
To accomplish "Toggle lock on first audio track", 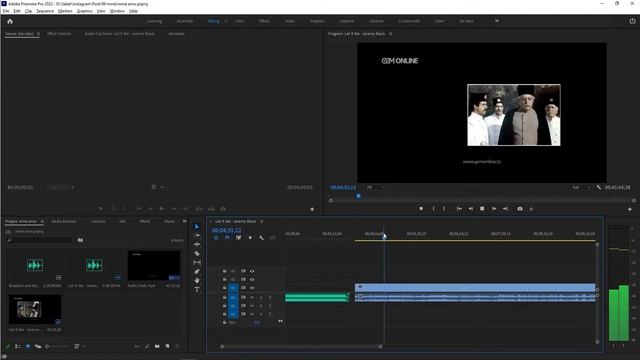I will click(224, 297).
